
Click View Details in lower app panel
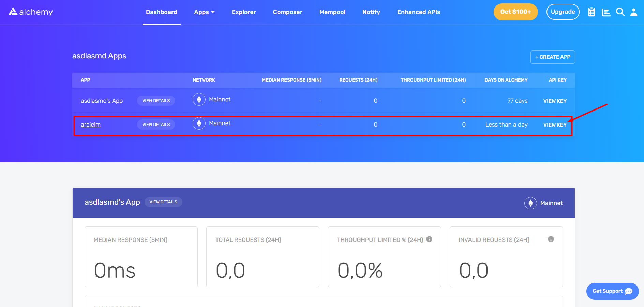click(163, 202)
